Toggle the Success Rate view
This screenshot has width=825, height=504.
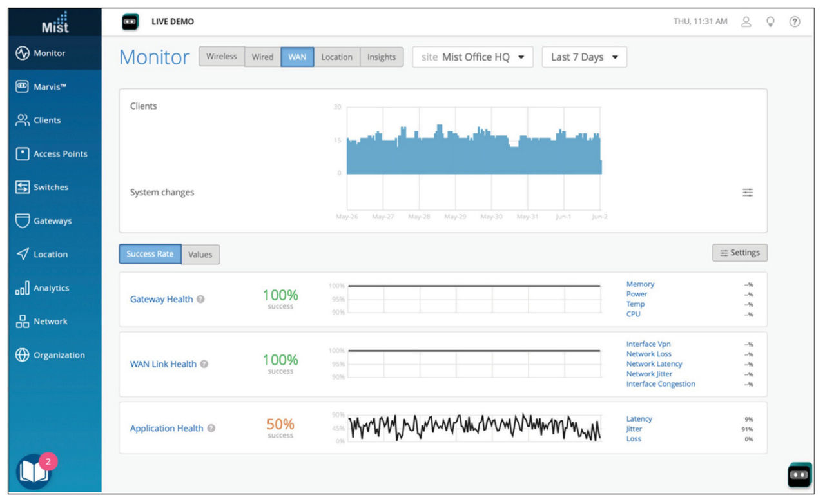click(150, 254)
